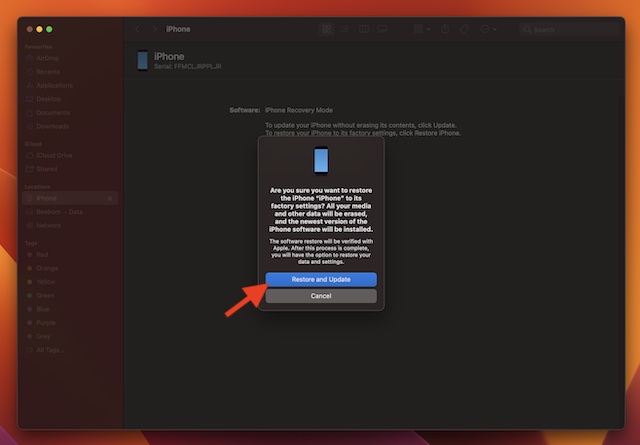Open the Share toolbar icon
This screenshot has height=445, width=640.
pos(445,29)
